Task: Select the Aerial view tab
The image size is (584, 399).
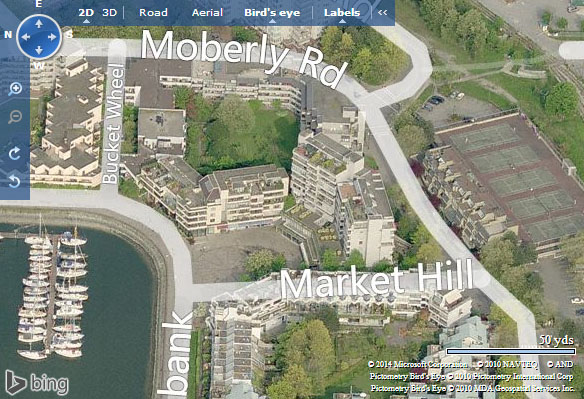Action: pos(207,12)
